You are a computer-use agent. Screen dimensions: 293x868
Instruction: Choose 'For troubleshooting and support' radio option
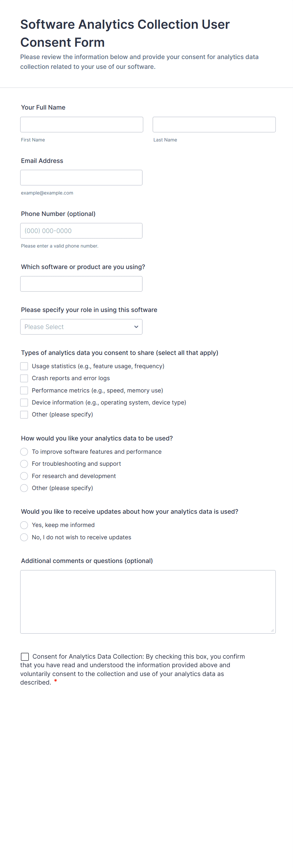pyautogui.click(x=24, y=464)
